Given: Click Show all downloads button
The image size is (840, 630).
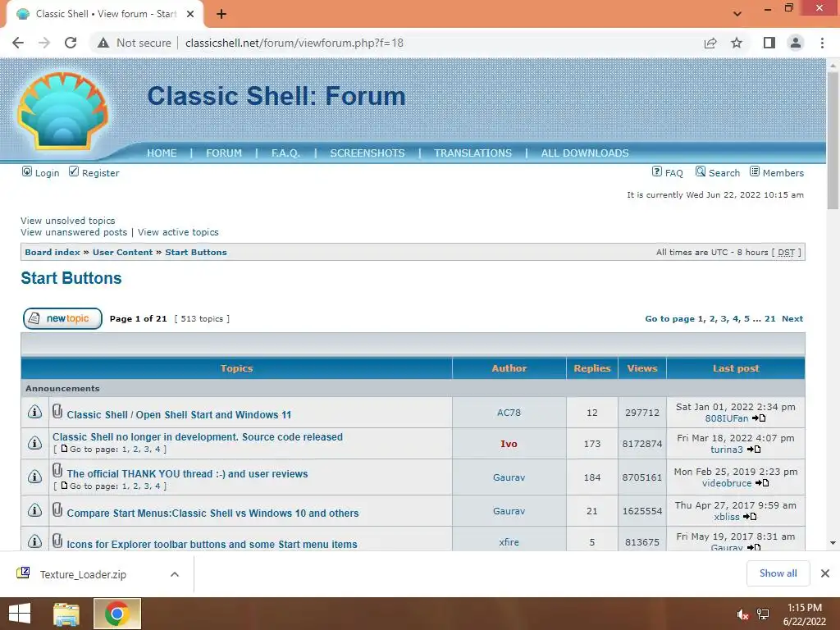Looking at the screenshot, I should (x=778, y=573).
